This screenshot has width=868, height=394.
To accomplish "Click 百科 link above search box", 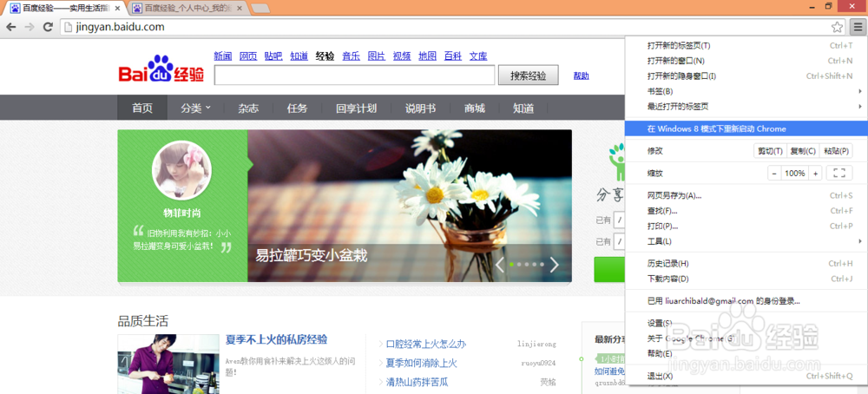I will coord(453,56).
